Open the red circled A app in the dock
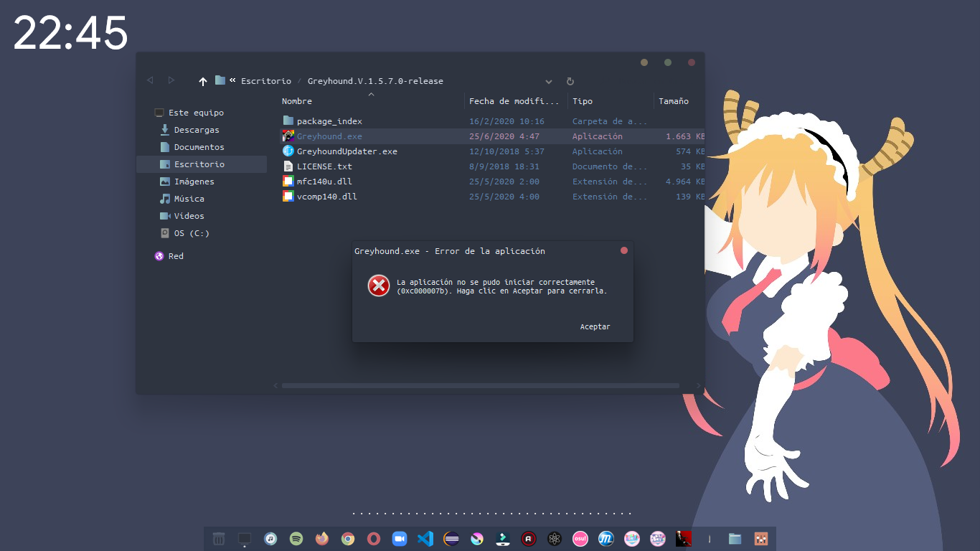 529,539
